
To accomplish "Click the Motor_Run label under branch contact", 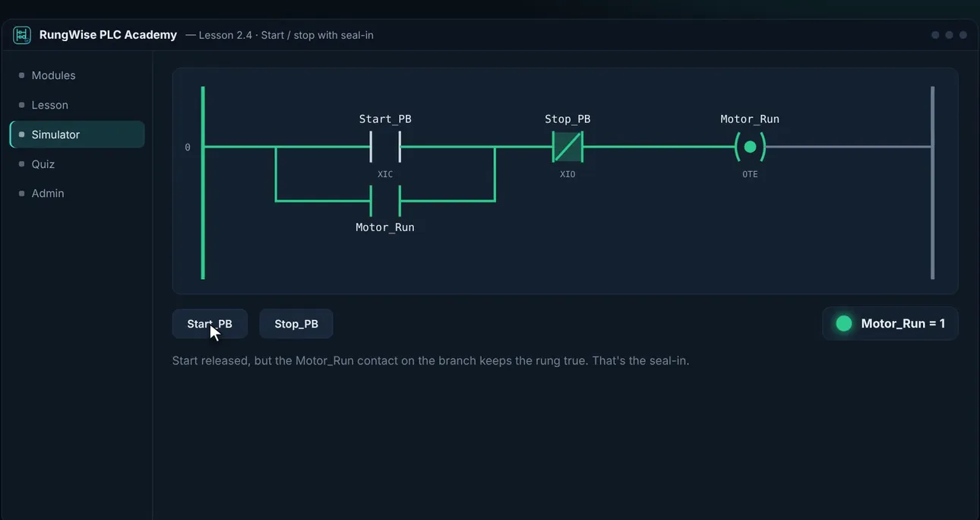I will (385, 227).
